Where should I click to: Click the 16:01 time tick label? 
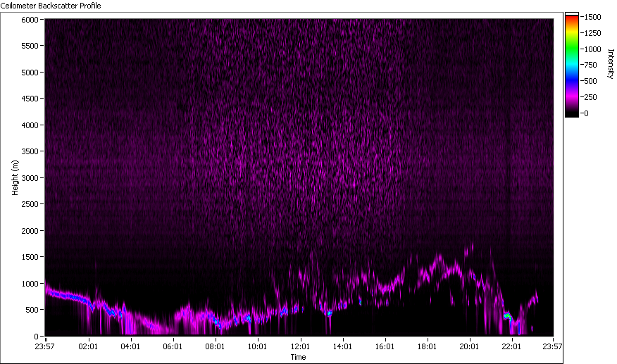coord(385,346)
